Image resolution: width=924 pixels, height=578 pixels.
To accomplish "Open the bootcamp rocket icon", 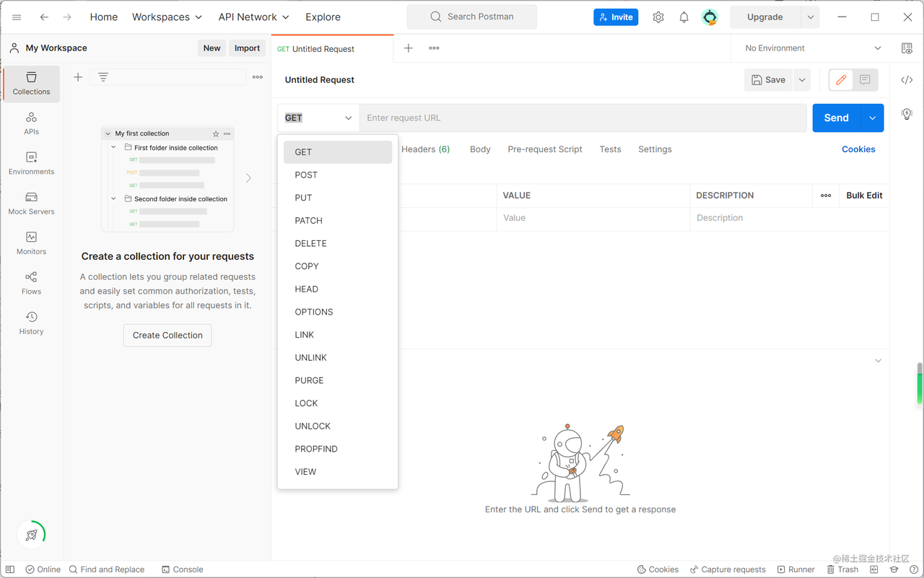I will (x=32, y=535).
